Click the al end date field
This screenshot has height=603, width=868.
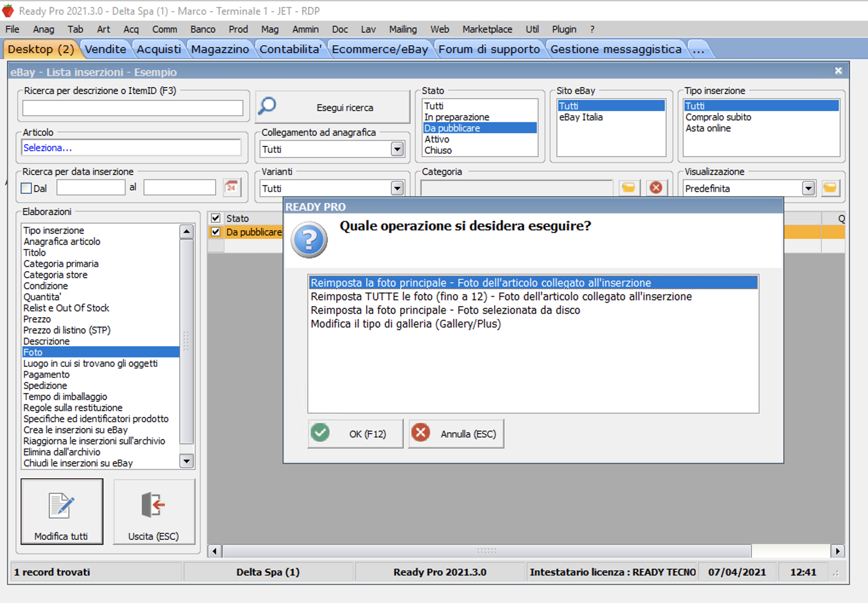pyautogui.click(x=180, y=188)
